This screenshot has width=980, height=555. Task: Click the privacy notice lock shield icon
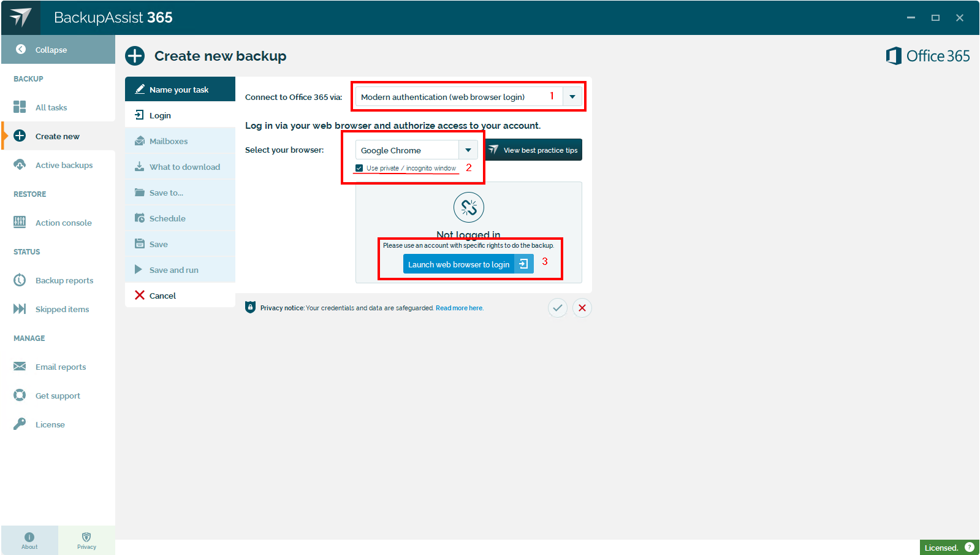coord(250,307)
